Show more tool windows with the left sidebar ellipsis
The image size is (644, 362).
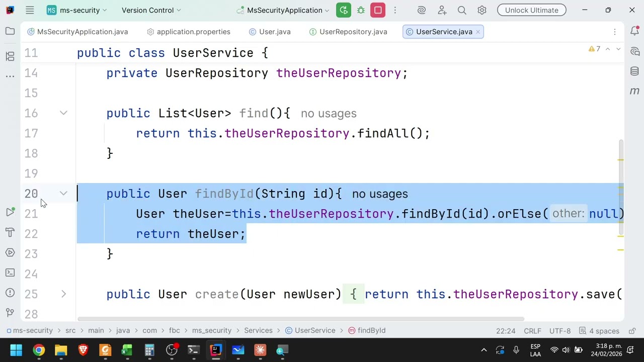(10, 76)
